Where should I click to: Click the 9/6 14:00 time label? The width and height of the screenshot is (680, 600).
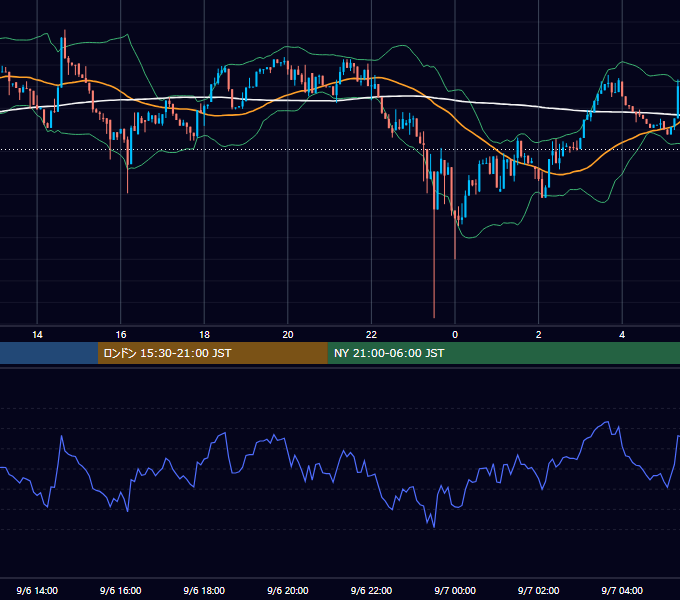(37, 590)
